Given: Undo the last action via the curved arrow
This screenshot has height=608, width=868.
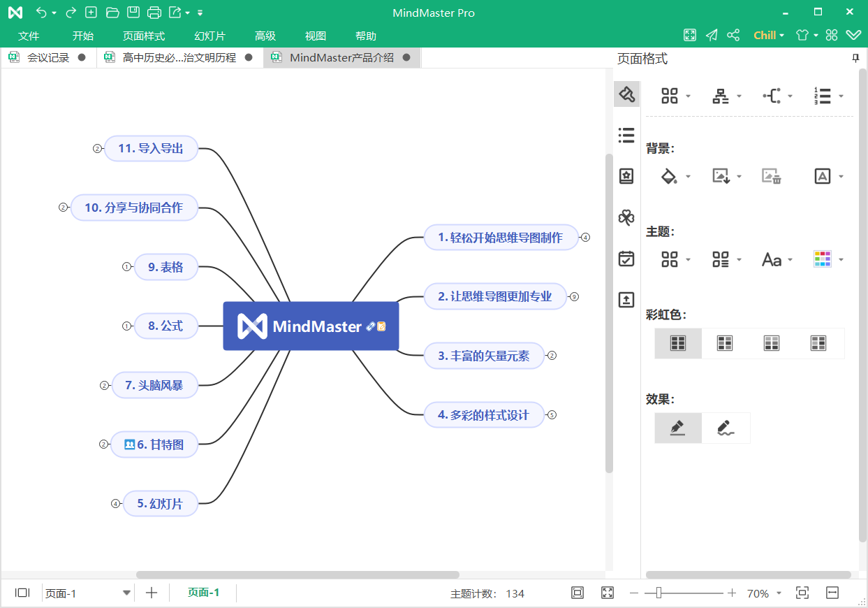Looking at the screenshot, I should [42, 13].
